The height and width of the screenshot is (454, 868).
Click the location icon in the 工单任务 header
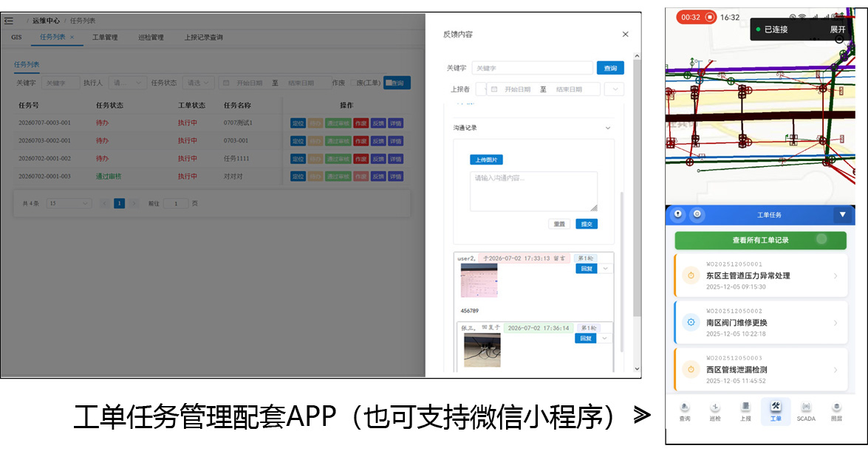coord(678,215)
